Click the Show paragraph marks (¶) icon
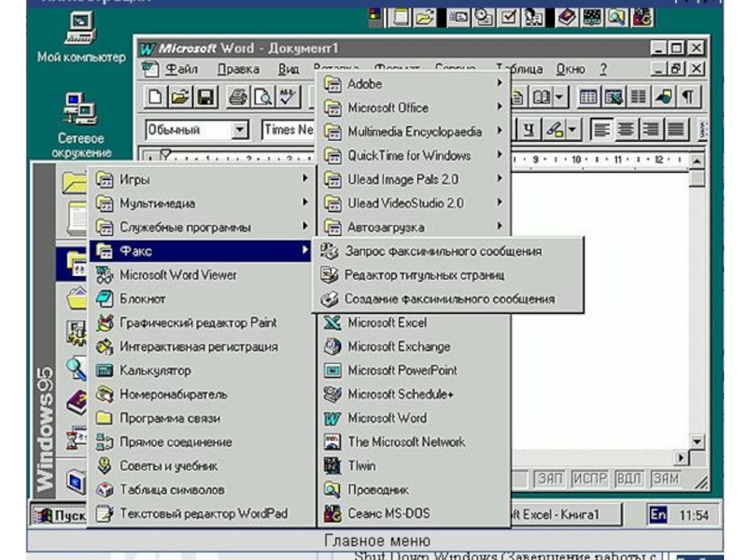 pos(688,97)
